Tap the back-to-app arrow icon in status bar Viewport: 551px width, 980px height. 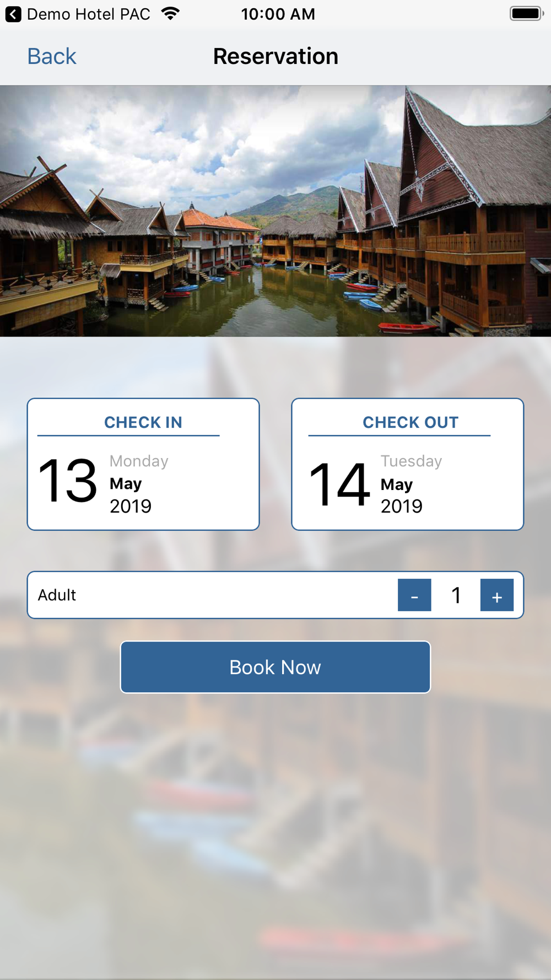pos(13,14)
